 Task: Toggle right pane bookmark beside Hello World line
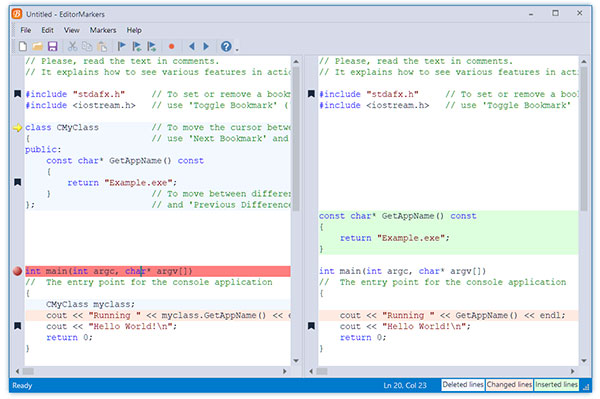pos(311,326)
